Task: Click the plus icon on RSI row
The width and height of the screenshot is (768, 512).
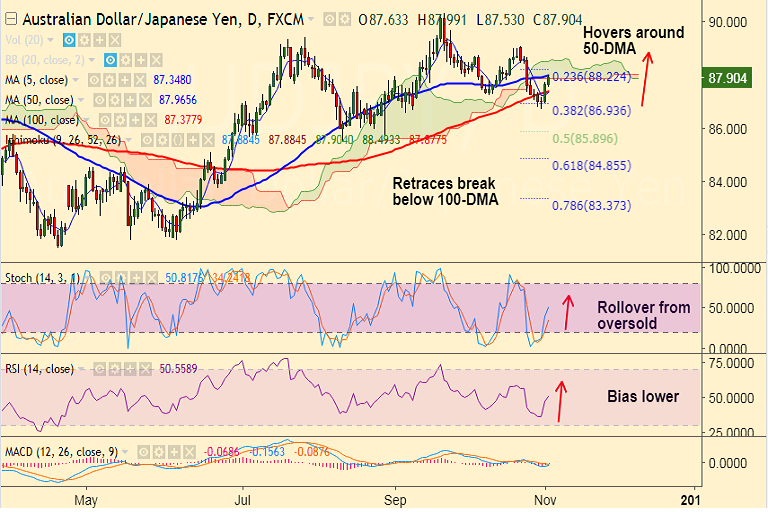Action: (x=130, y=369)
